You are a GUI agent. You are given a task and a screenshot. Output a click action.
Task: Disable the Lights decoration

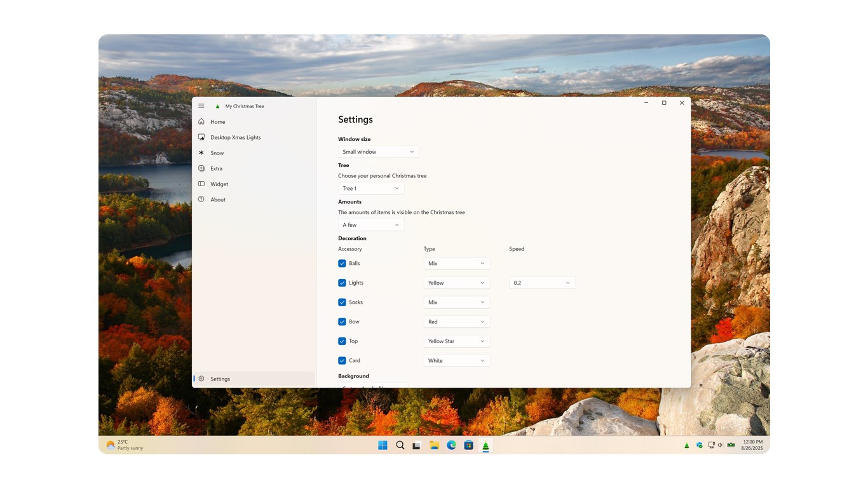[x=342, y=282]
